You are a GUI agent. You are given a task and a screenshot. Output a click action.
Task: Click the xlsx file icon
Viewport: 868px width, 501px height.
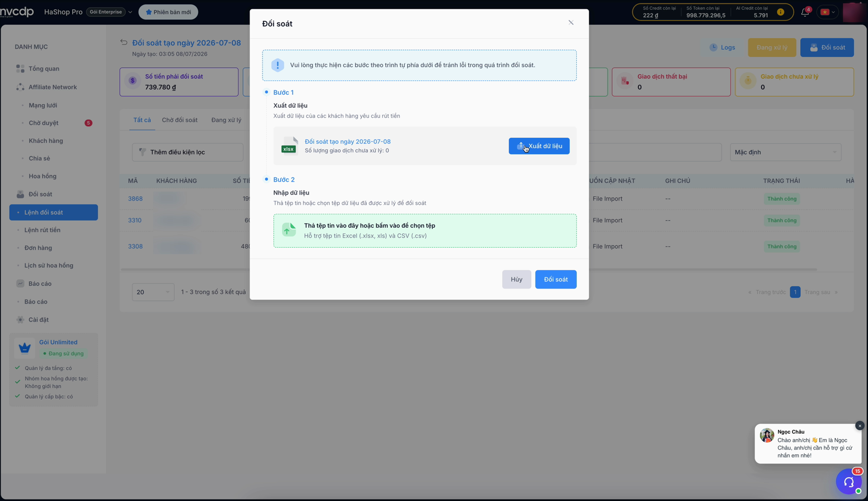pyautogui.click(x=289, y=145)
